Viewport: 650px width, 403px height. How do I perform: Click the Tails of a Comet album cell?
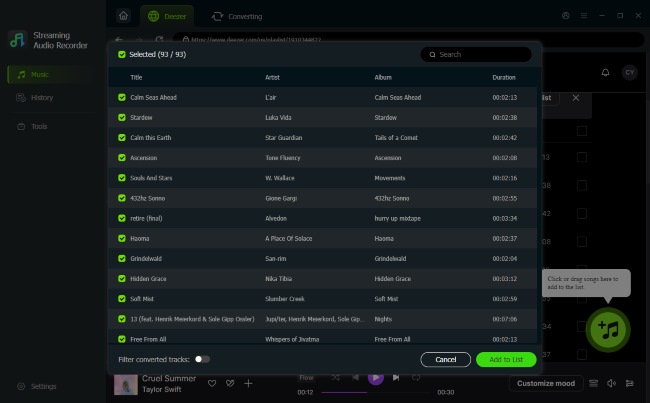coord(396,138)
